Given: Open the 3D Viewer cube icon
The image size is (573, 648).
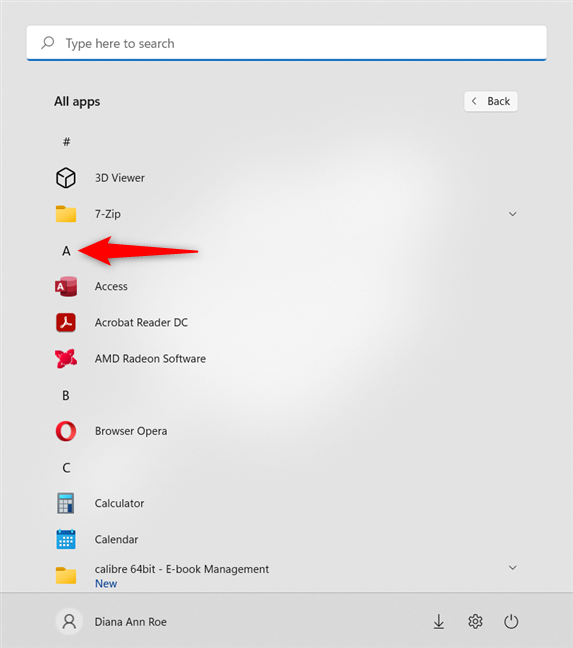Looking at the screenshot, I should [66, 178].
